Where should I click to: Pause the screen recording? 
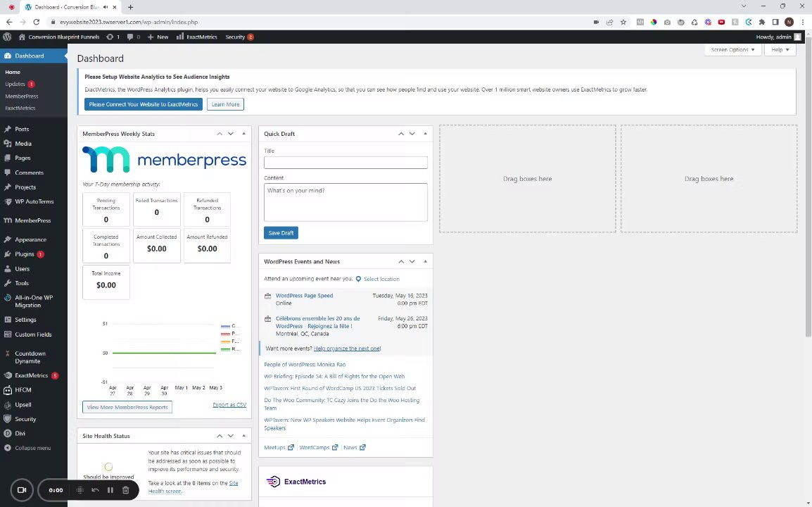[110, 490]
